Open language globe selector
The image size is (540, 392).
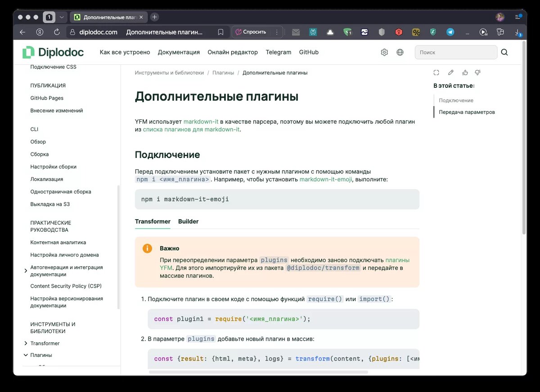click(400, 52)
